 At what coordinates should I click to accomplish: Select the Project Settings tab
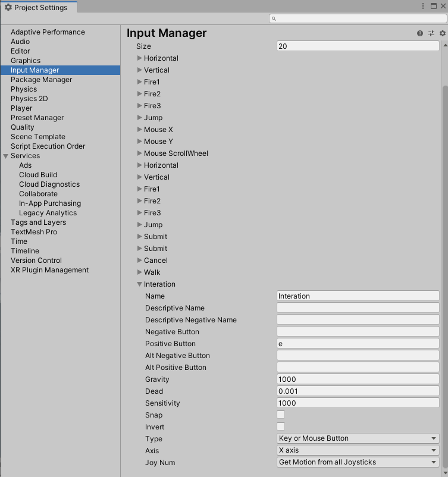pos(39,7)
